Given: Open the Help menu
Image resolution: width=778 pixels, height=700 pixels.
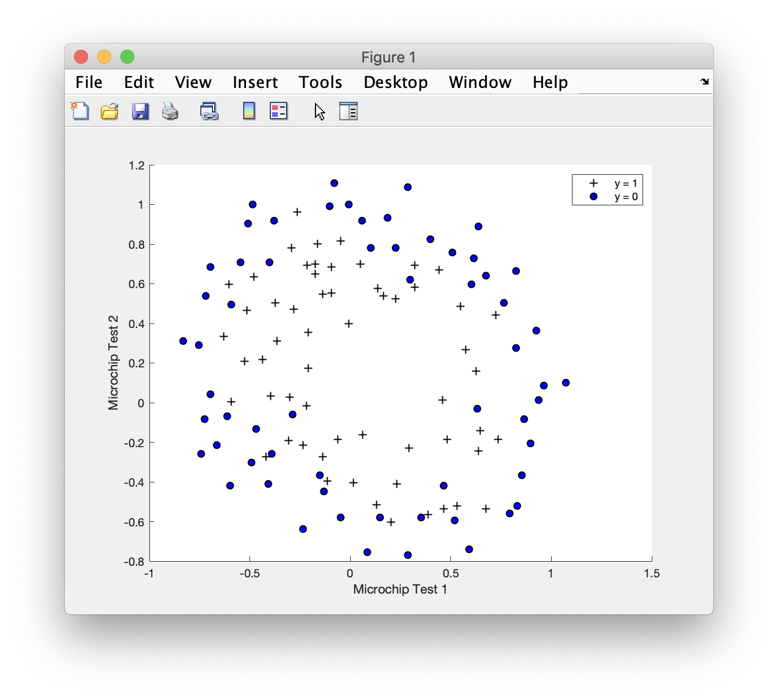Looking at the screenshot, I should click(551, 82).
